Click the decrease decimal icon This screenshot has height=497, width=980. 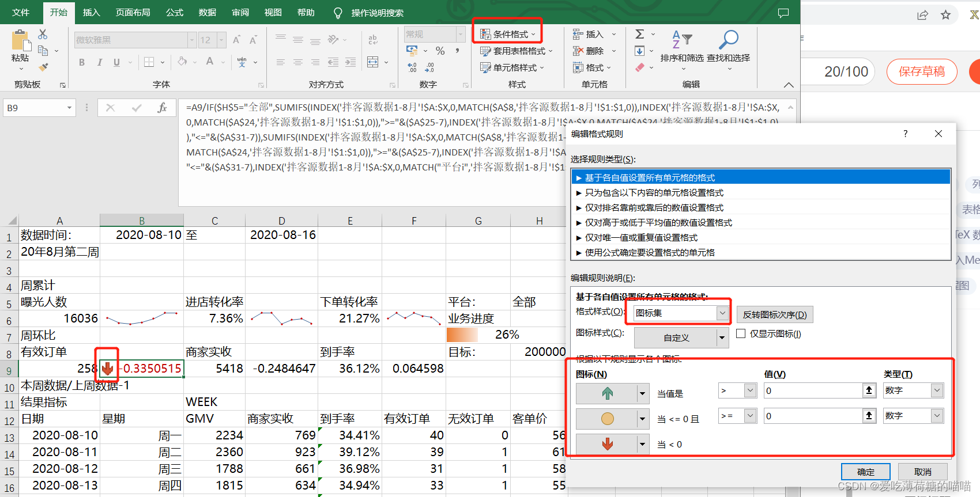point(429,68)
